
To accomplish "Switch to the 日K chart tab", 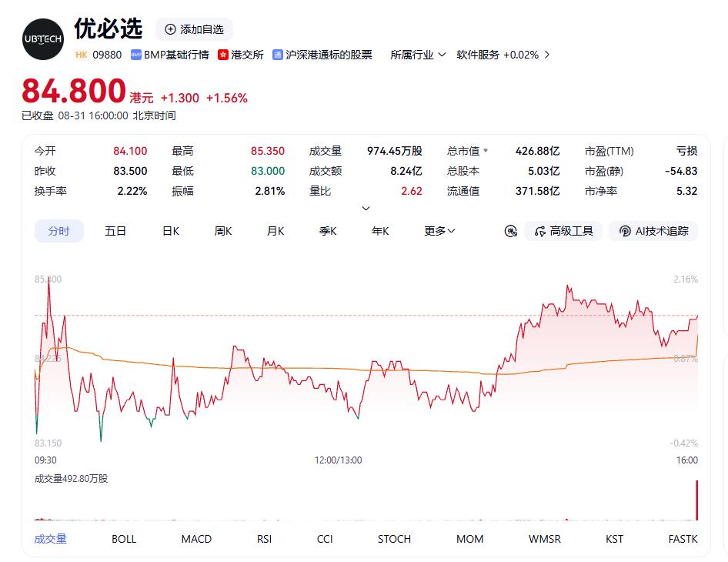I will [x=171, y=231].
